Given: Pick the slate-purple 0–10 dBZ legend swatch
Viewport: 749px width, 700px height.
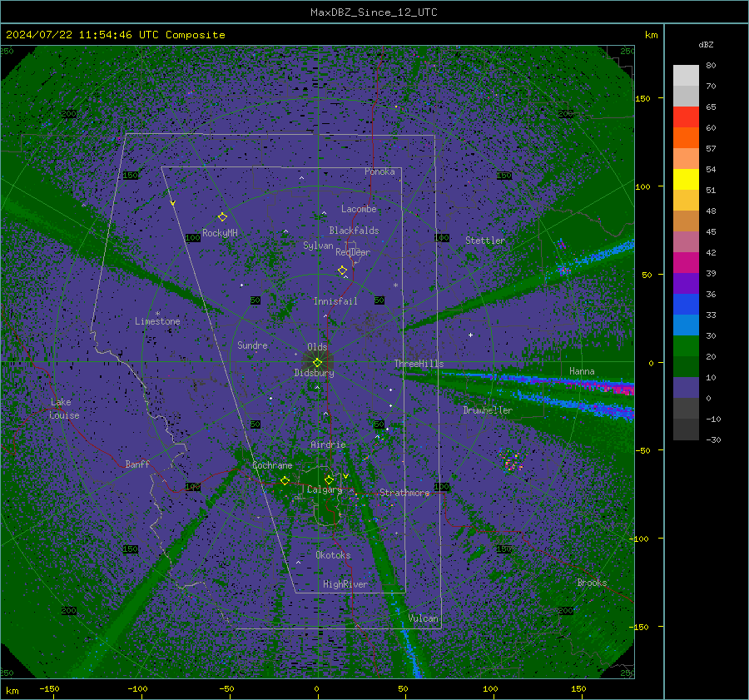Looking at the screenshot, I should click(x=686, y=388).
